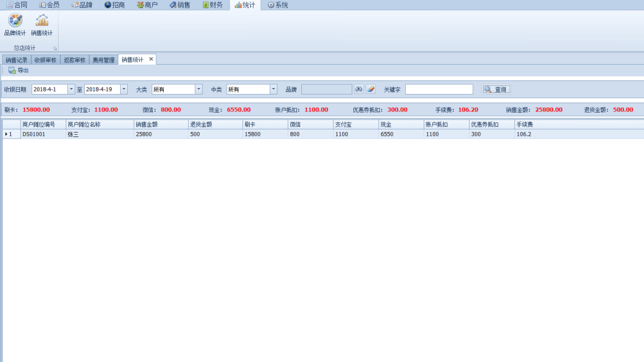Open the 销售统计 sales statistics ribbon icon
Image resolution: width=644 pixels, height=362 pixels.
click(x=42, y=21)
